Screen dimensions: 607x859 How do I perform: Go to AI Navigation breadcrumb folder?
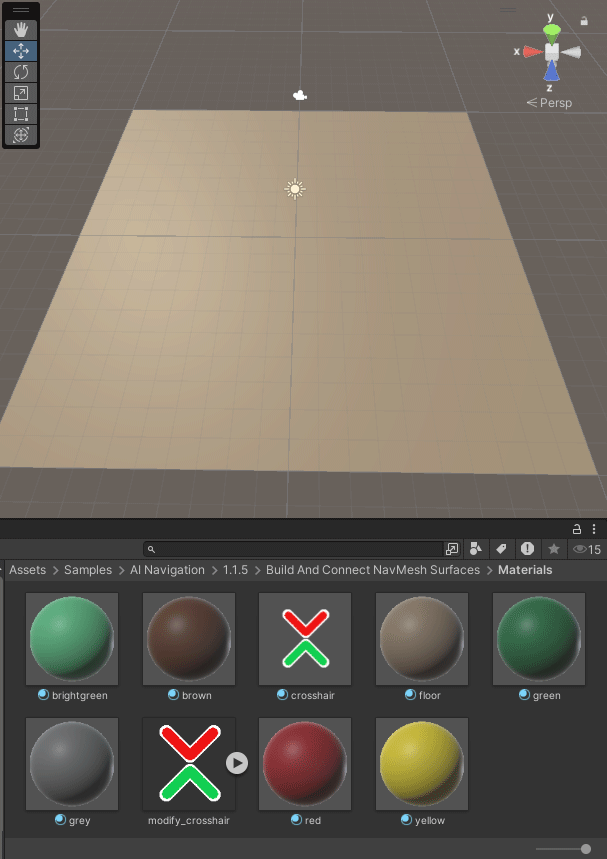(x=167, y=570)
